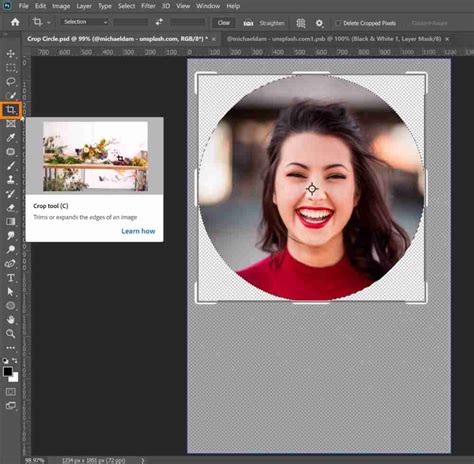Viewport: 474px width, 464px height.
Task: Click the zoom percentage field in status bar
Action: point(34,460)
